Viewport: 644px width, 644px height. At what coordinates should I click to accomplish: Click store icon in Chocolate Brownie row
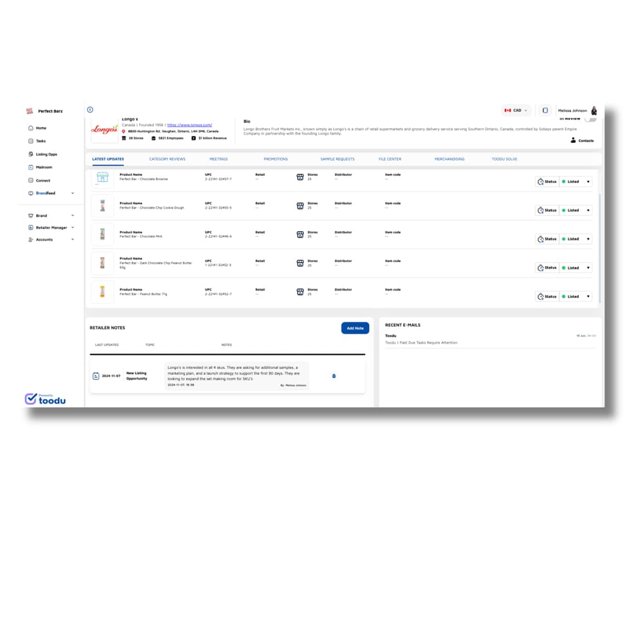coord(300,177)
